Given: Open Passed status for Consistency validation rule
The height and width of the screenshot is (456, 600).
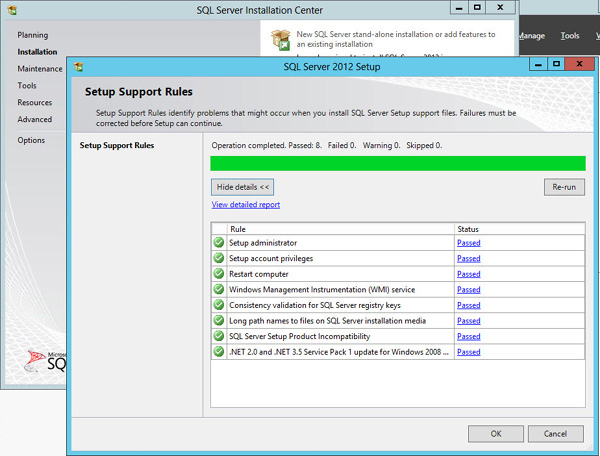Looking at the screenshot, I should click(x=469, y=305).
